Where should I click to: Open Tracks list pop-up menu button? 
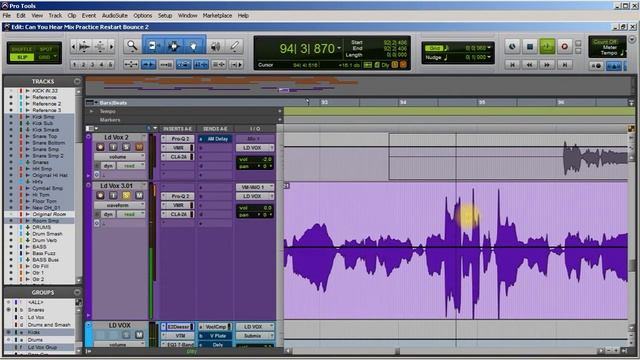77,81
